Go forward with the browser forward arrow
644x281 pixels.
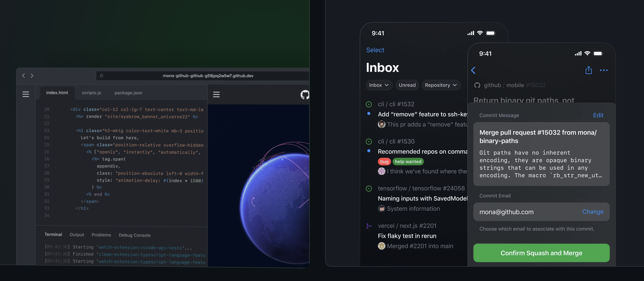click(x=32, y=76)
